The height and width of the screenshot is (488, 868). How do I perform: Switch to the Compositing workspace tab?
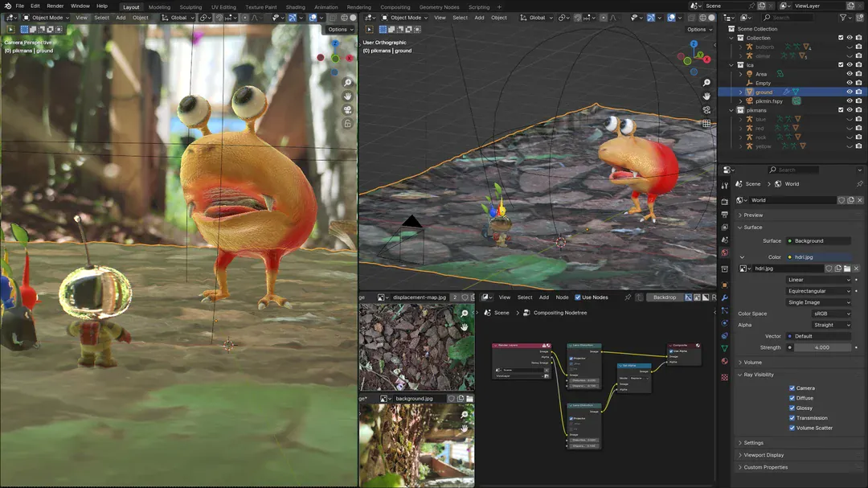tap(395, 7)
